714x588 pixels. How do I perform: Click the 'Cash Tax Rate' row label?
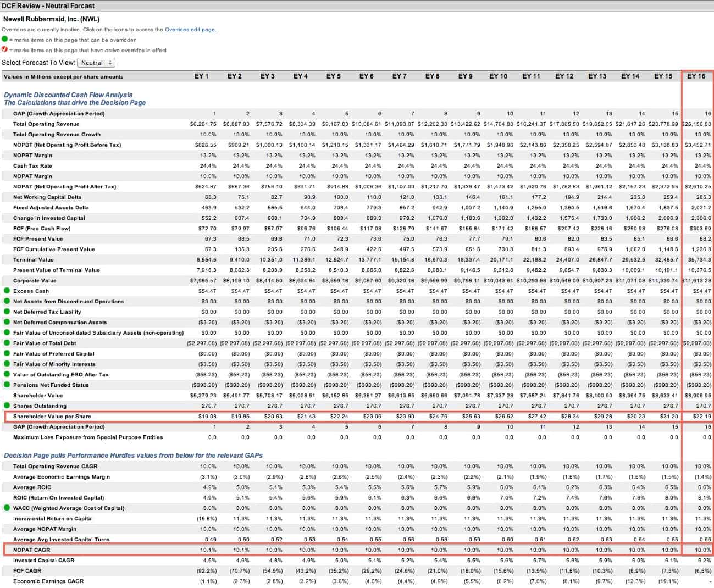point(32,166)
